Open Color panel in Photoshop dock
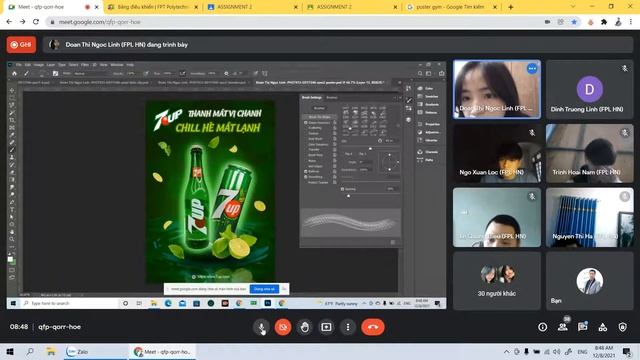640x360 pixels. pyautogui.click(x=426, y=88)
